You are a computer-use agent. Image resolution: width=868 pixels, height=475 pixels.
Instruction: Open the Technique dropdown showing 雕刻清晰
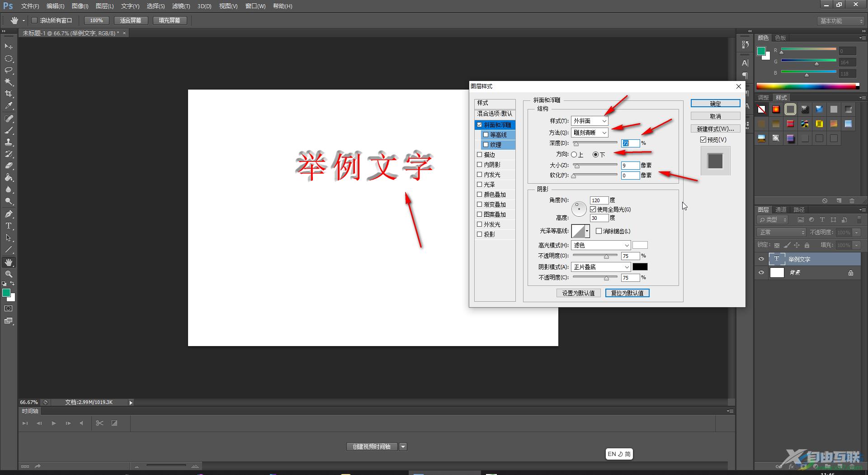590,133
